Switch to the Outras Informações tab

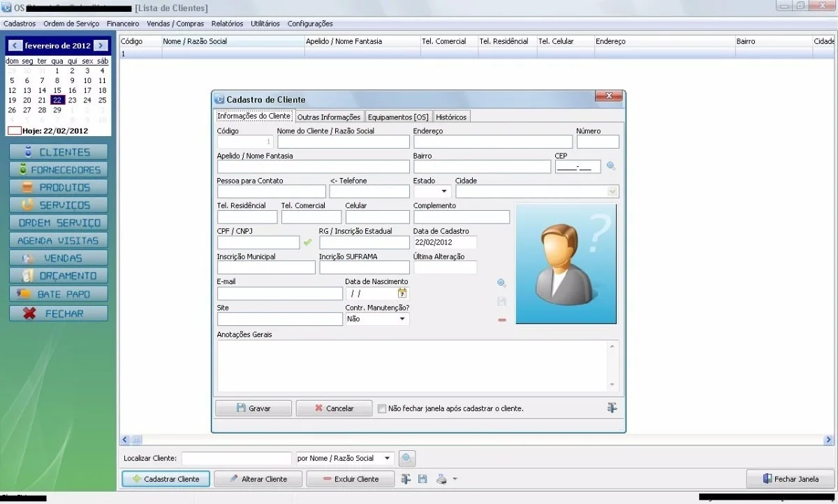tap(329, 117)
